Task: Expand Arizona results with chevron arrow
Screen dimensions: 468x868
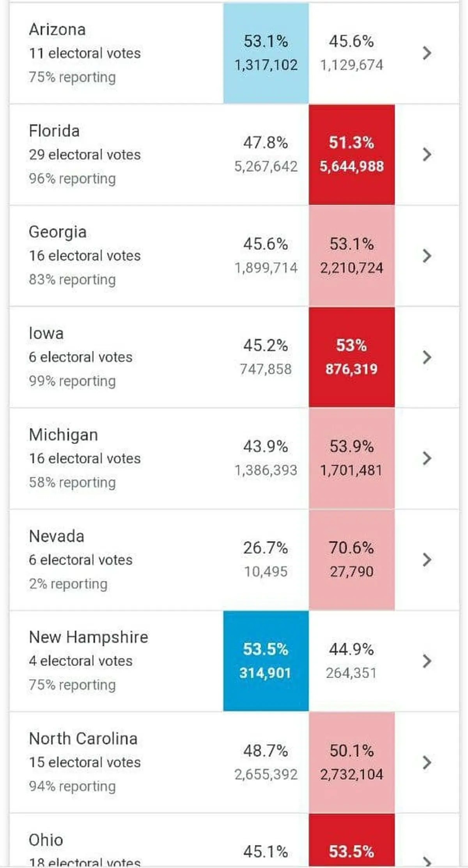Action: [x=427, y=53]
